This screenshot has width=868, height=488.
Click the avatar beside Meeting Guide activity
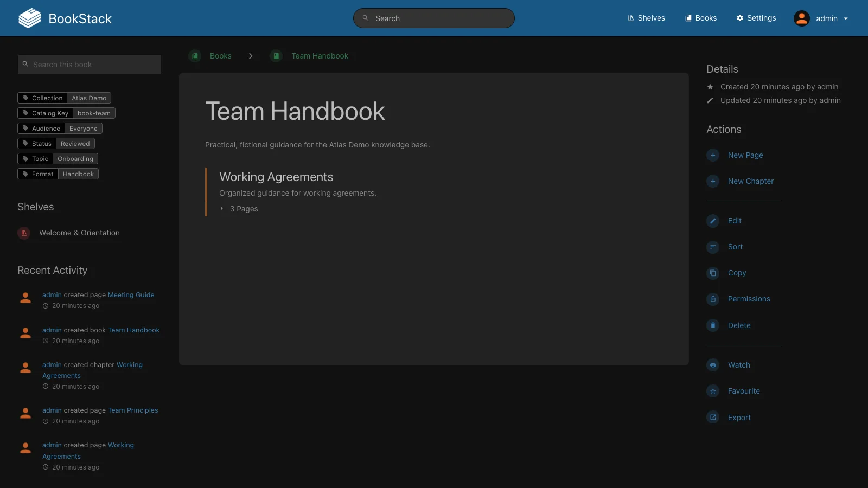click(x=25, y=298)
